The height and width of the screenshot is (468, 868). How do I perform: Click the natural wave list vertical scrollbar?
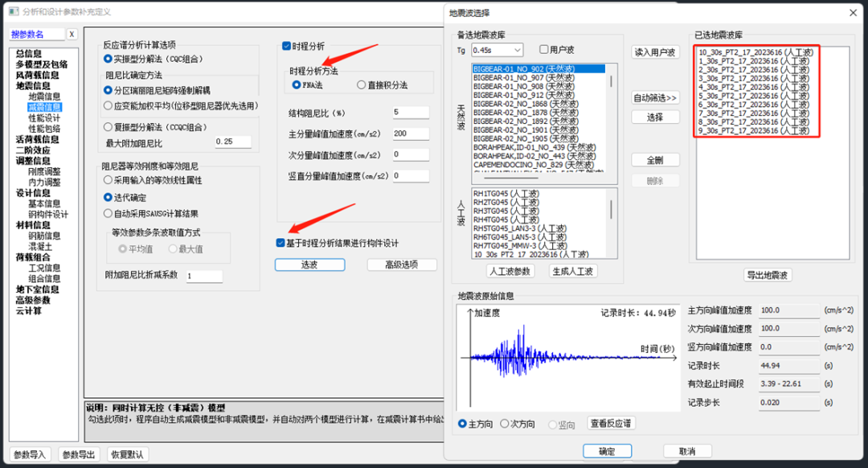tap(611, 121)
